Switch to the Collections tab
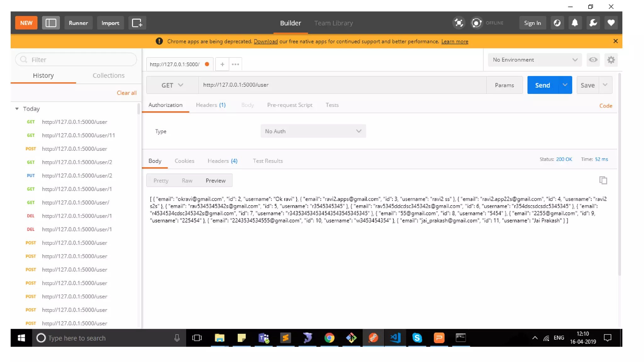The height and width of the screenshot is (362, 644). click(x=108, y=75)
